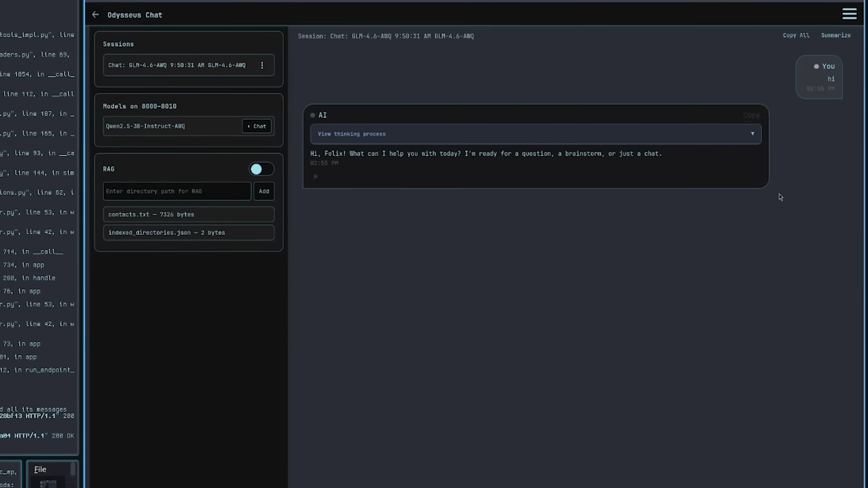Open the File menu at bottom left
Screen dimensions: 868x488
[x=40, y=469]
